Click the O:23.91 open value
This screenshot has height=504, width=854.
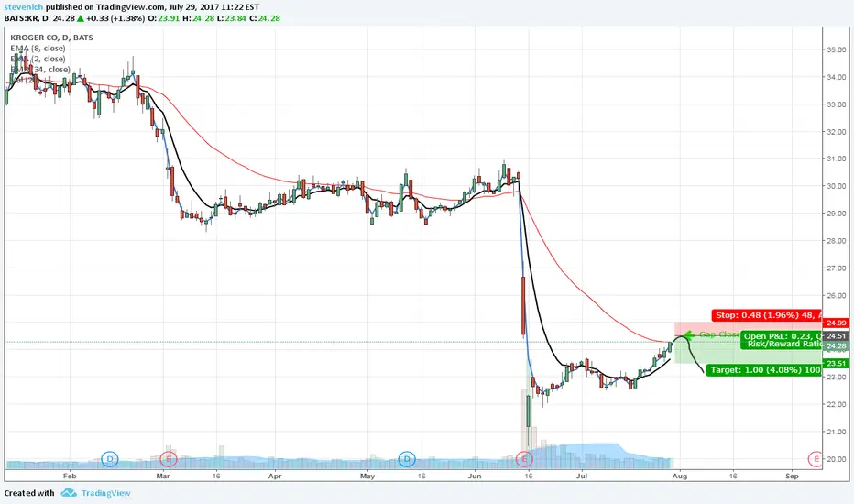click(x=163, y=18)
